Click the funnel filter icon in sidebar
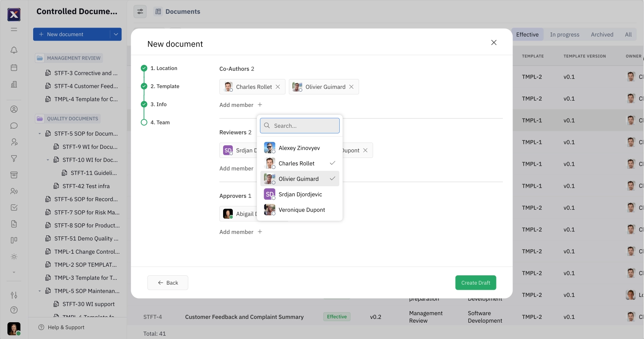644x339 pixels. [14, 158]
